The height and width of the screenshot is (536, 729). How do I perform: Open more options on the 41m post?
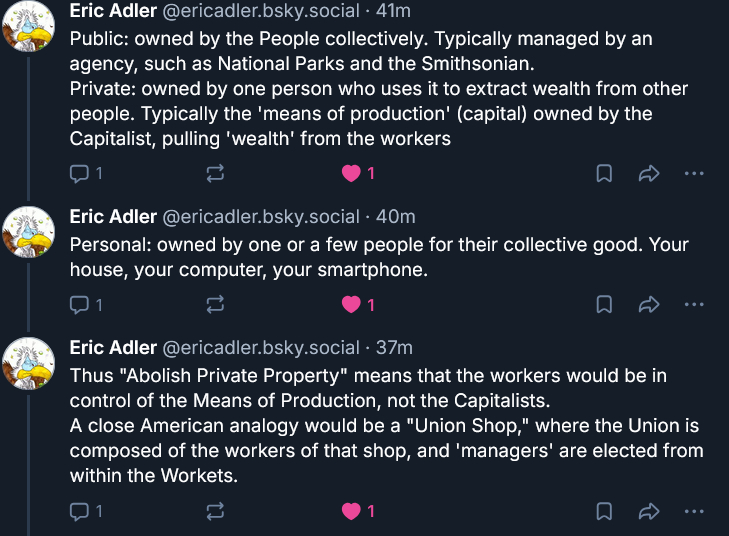(694, 173)
